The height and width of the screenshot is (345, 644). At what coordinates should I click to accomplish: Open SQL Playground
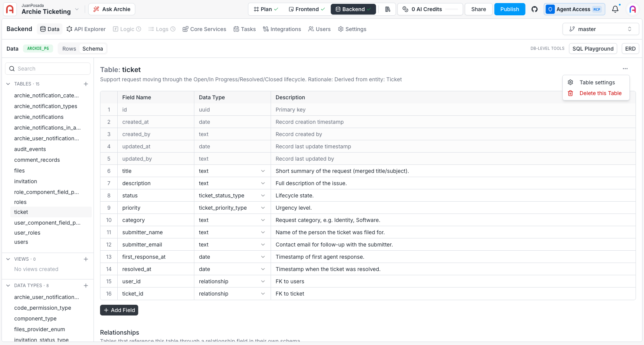point(593,49)
